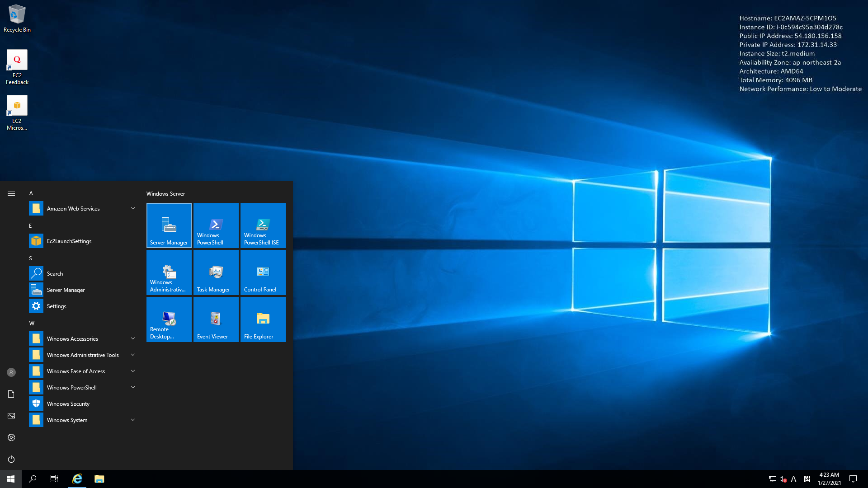The height and width of the screenshot is (488, 868).
Task: Click the Search entry in the app list
Action: tap(55, 273)
